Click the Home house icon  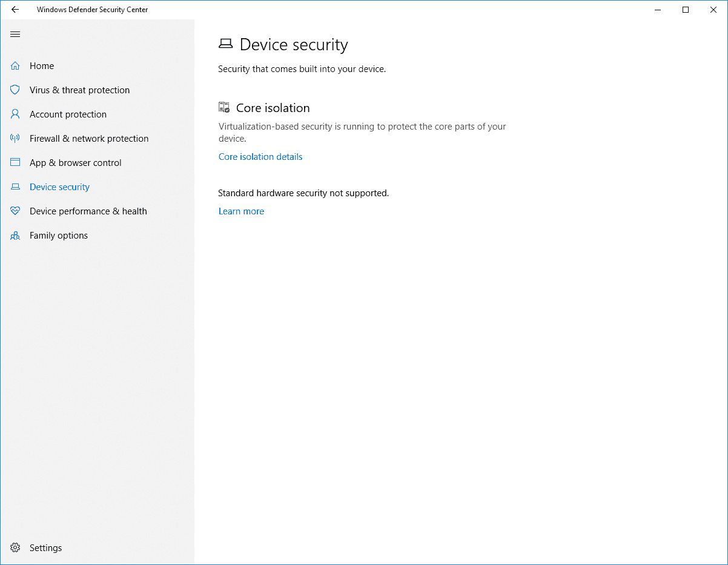click(15, 65)
